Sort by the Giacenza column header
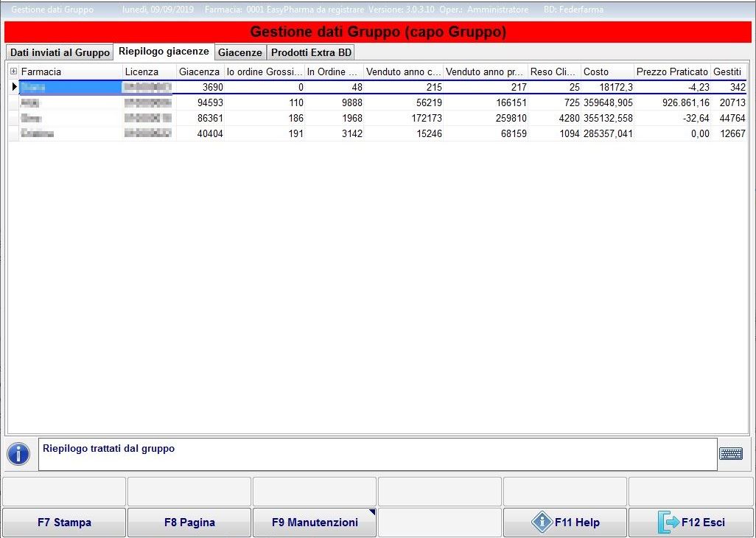The image size is (756, 538). point(199,71)
